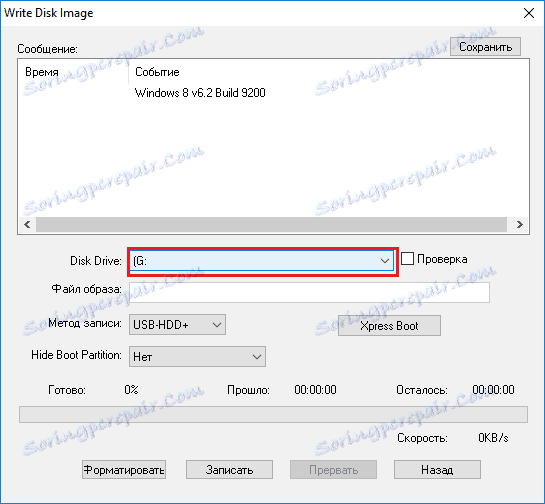The width and height of the screenshot is (545, 504).
Task: Close the Write Disk Image dialog
Action: pos(529,13)
